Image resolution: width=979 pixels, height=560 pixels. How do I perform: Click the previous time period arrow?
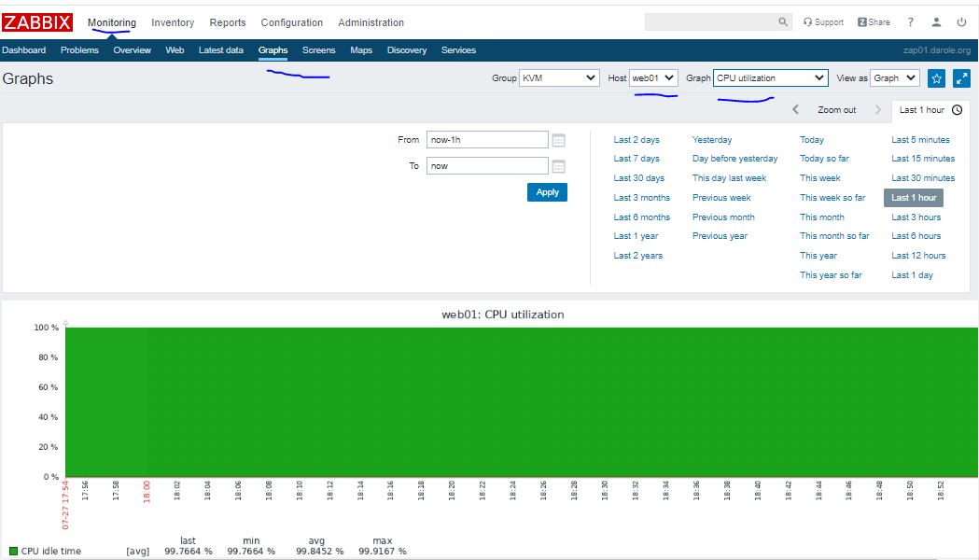795,109
